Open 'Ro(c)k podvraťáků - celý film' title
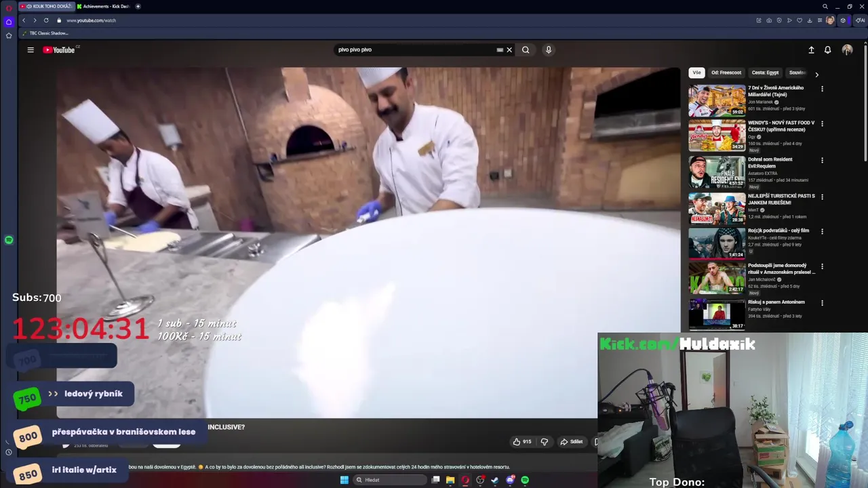Image resolution: width=868 pixels, height=488 pixels. (778, 230)
